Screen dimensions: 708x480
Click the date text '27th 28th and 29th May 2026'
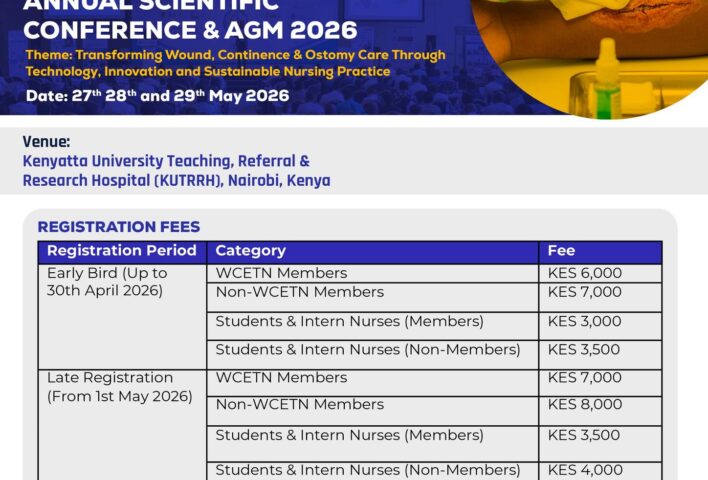[180, 96]
